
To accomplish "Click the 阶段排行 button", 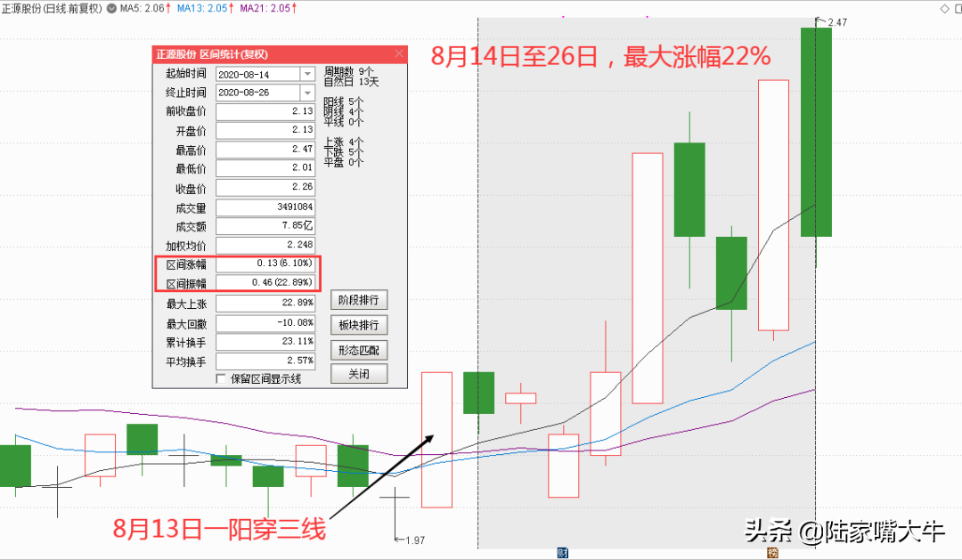I will pyautogui.click(x=359, y=300).
